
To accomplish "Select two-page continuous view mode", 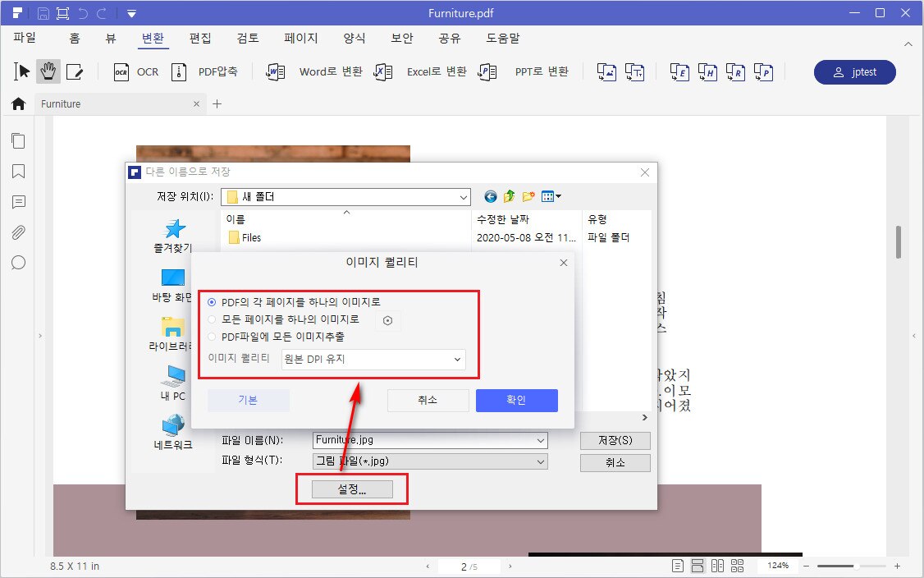I will [737, 567].
